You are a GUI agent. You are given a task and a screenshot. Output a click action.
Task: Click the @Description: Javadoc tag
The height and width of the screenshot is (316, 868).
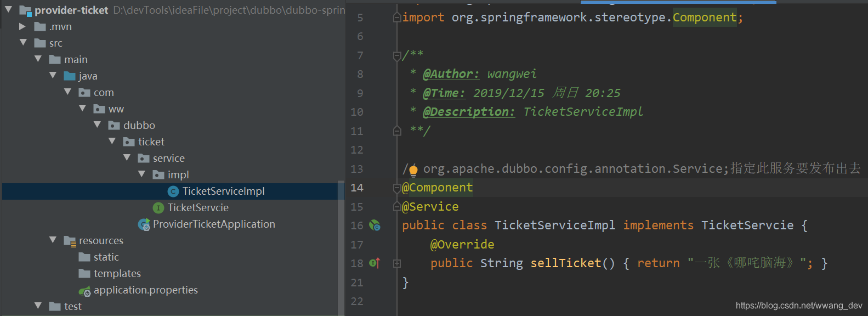tap(469, 112)
